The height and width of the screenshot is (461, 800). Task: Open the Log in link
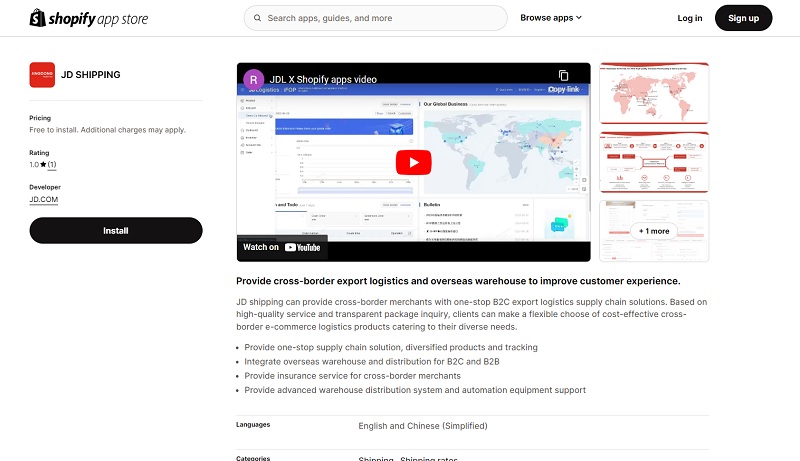[x=690, y=18]
